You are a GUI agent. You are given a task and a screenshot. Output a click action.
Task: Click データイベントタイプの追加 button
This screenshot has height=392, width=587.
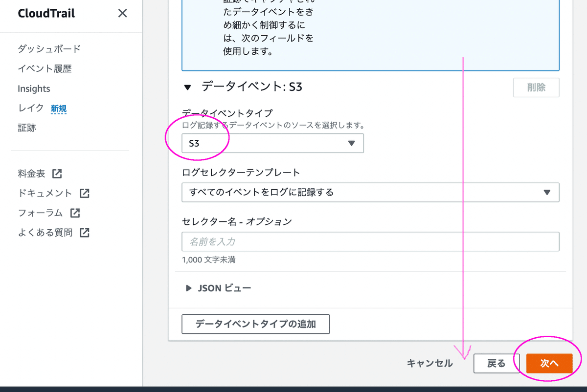255,324
